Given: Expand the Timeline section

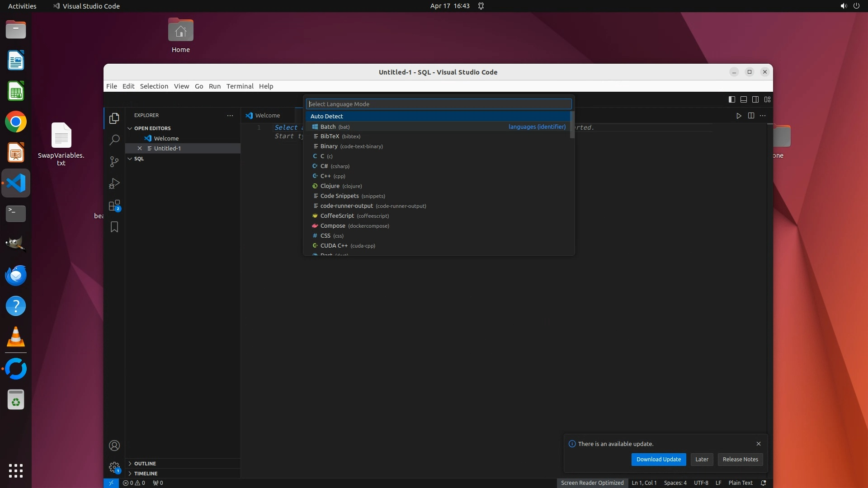Looking at the screenshot, I should click(146, 474).
